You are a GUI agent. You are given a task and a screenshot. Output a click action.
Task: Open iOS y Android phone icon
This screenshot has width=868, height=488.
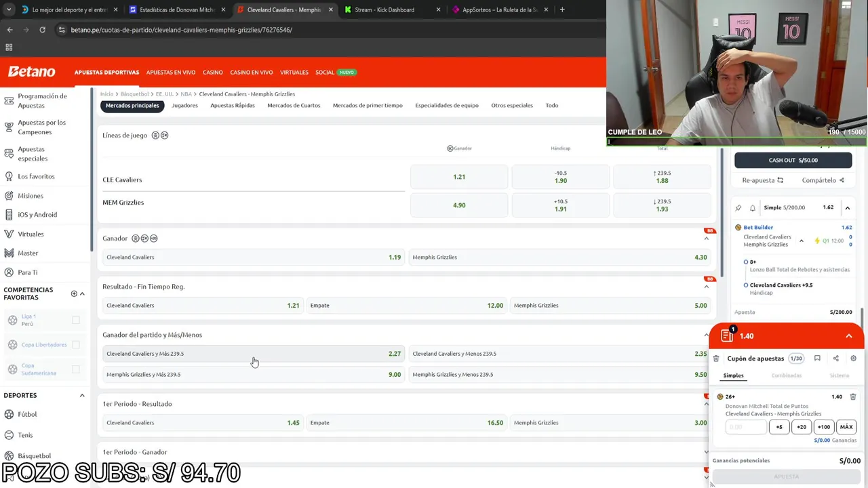(x=9, y=214)
